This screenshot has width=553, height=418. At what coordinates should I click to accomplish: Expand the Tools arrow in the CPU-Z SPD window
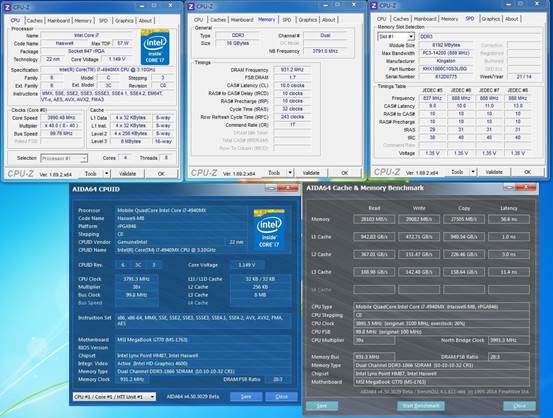pyautogui.click(x=473, y=172)
